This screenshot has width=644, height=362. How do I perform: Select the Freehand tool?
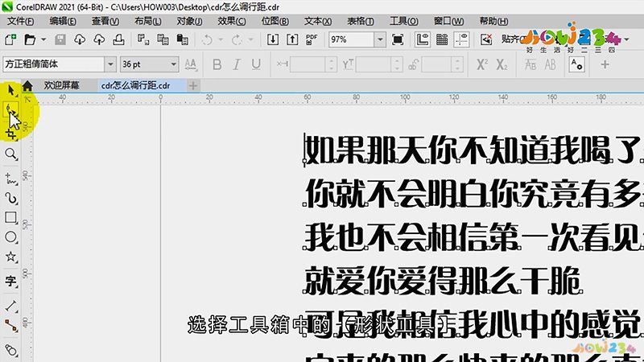tap(10, 179)
